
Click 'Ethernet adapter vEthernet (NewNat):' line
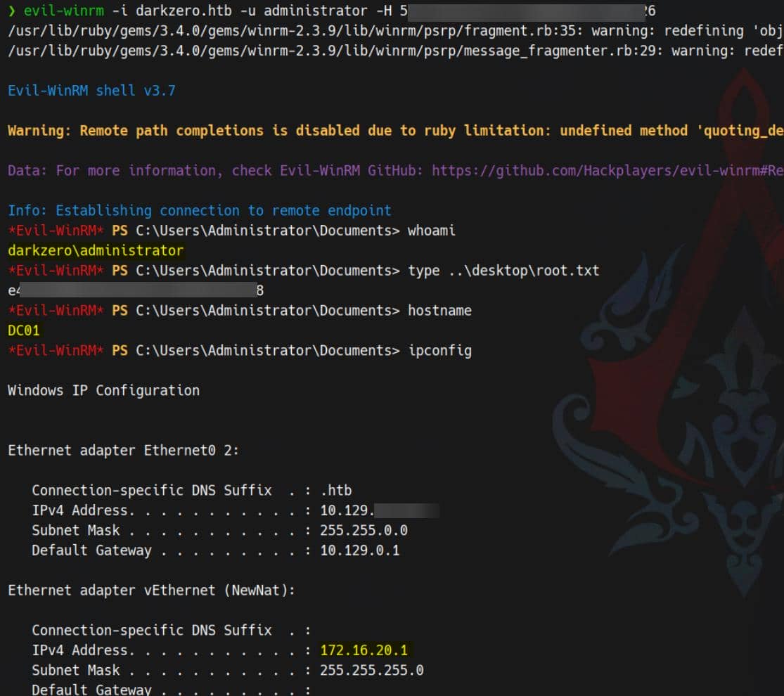tap(151, 591)
